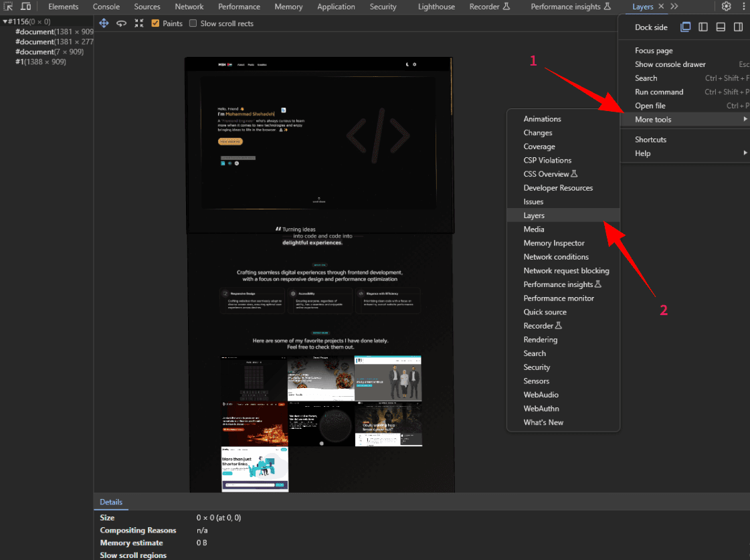Image resolution: width=750 pixels, height=560 pixels.
Task: Click the reset transform icon
Action: coord(138,23)
